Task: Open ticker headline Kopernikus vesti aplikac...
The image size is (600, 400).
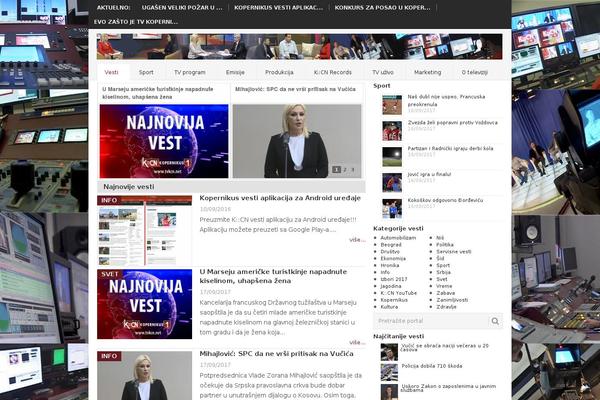Action: click(x=278, y=8)
